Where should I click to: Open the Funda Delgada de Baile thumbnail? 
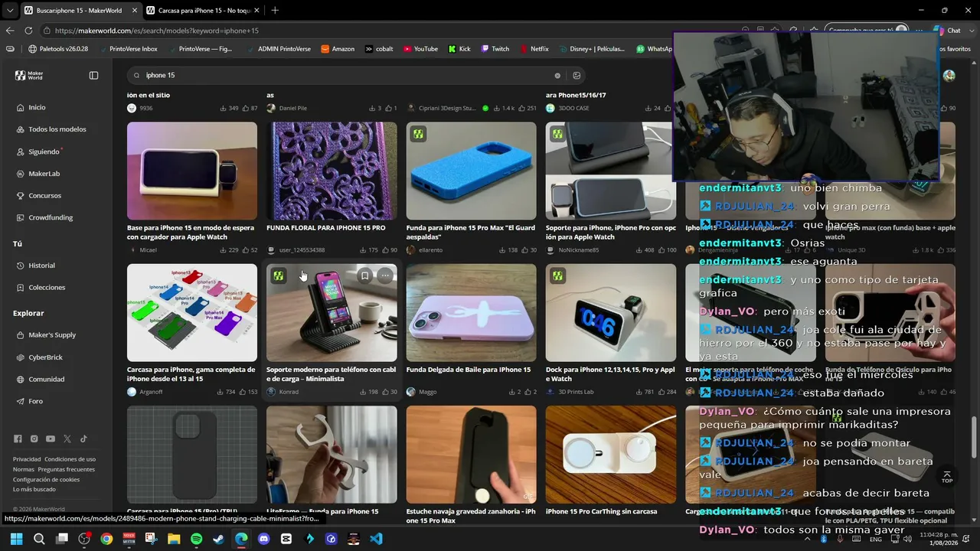[x=472, y=313]
